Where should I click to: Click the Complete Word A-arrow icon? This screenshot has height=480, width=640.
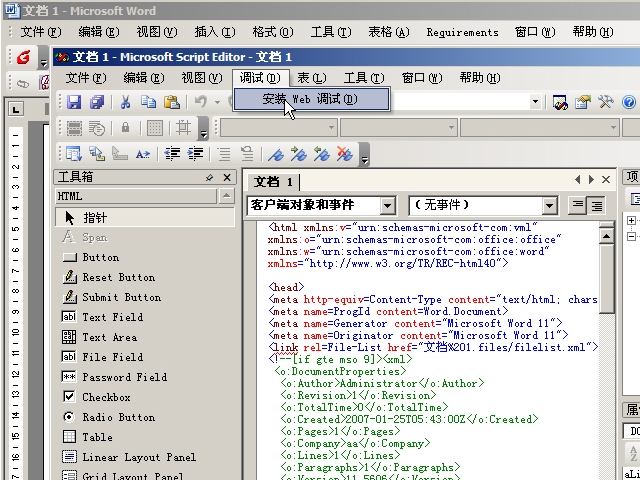[142, 154]
